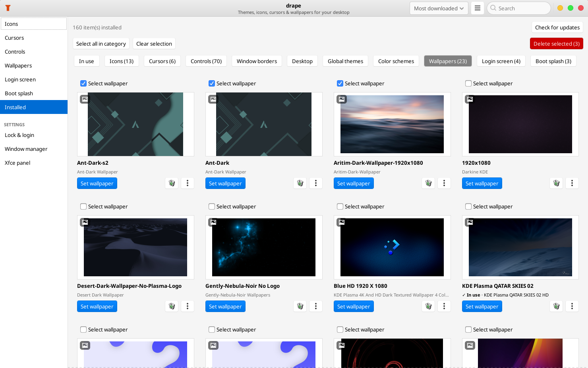The image size is (588, 368).
Task: Open the hamburger menu in the title bar
Action: [x=478, y=8]
